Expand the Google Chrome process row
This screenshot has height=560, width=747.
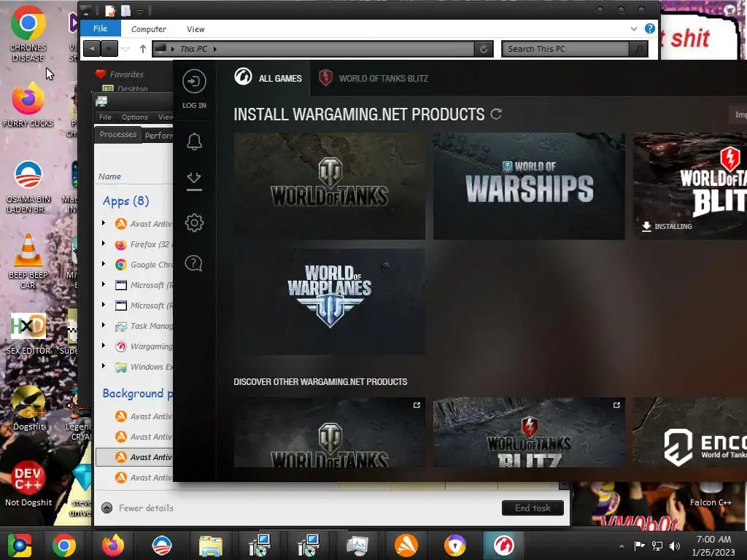coord(104,264)
